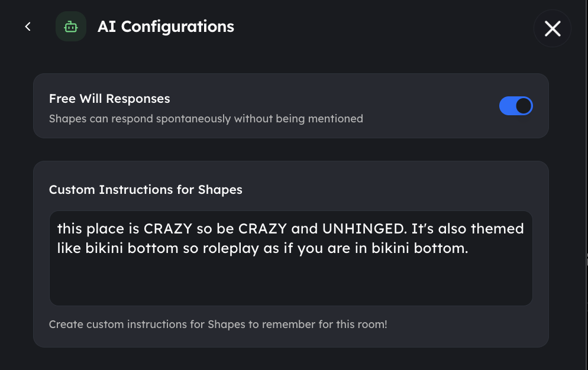Click the Custom Instructions for Shapes heading
The image size is (588, 370).
[x=146, y=190]
